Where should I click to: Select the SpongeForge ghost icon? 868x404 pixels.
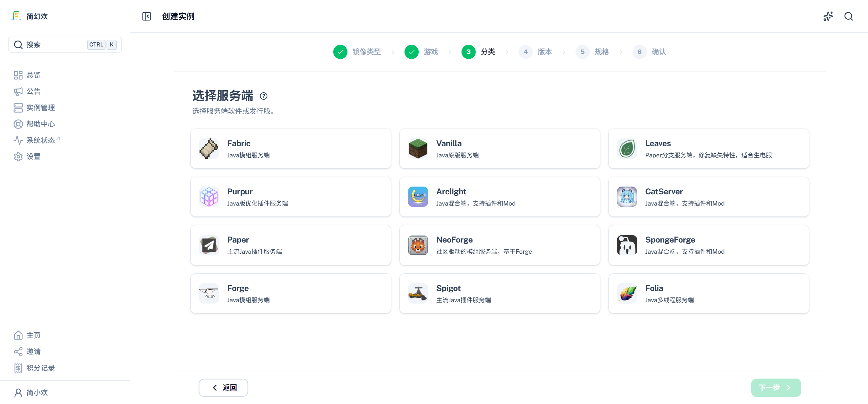[627, 245]
